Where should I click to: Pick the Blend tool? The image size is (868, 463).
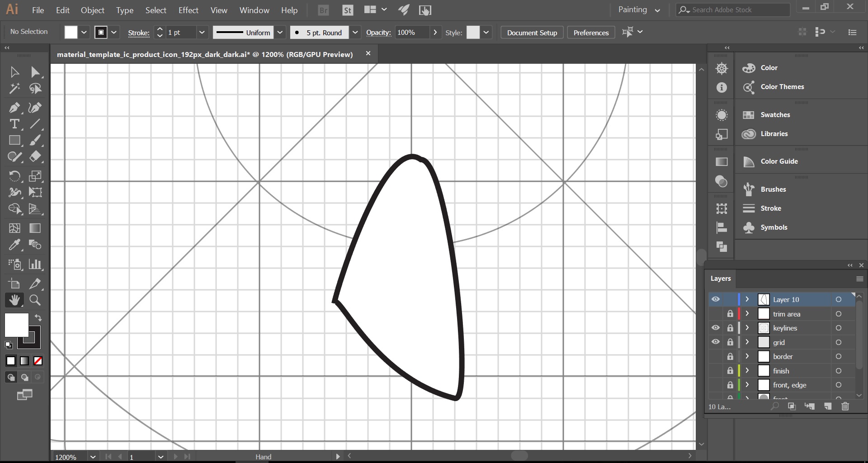pos(35,245)
